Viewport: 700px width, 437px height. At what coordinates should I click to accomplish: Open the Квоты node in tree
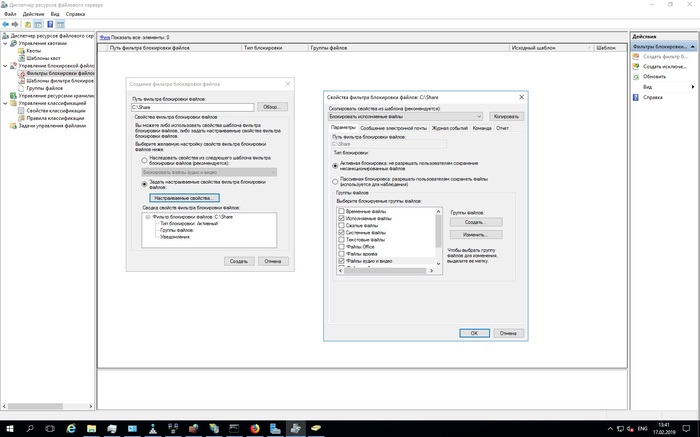35,50
